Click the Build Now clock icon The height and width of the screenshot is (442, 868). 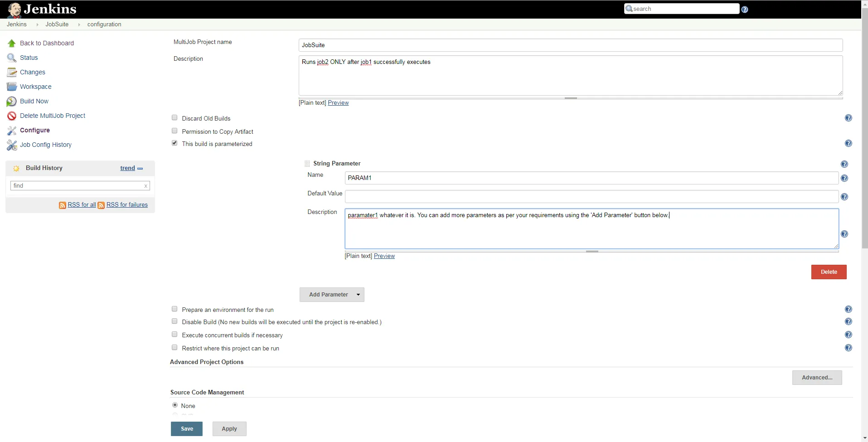(x=12, y=102)
